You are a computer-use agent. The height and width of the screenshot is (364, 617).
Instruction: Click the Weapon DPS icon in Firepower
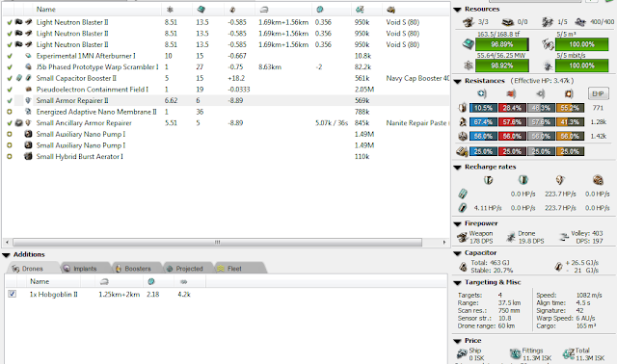pyautogui.click(x=462, y=237)
